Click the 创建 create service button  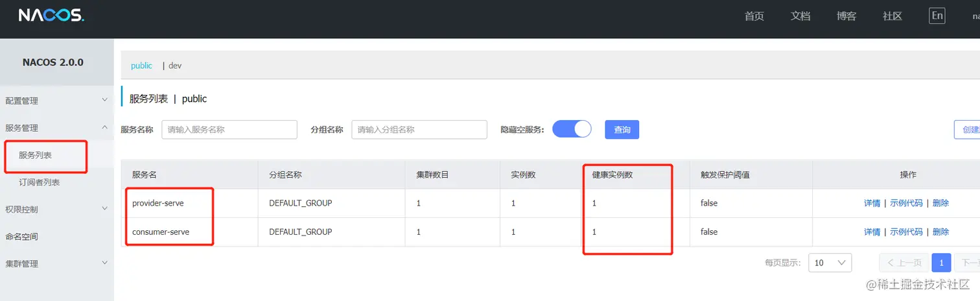tap(967, 130)
